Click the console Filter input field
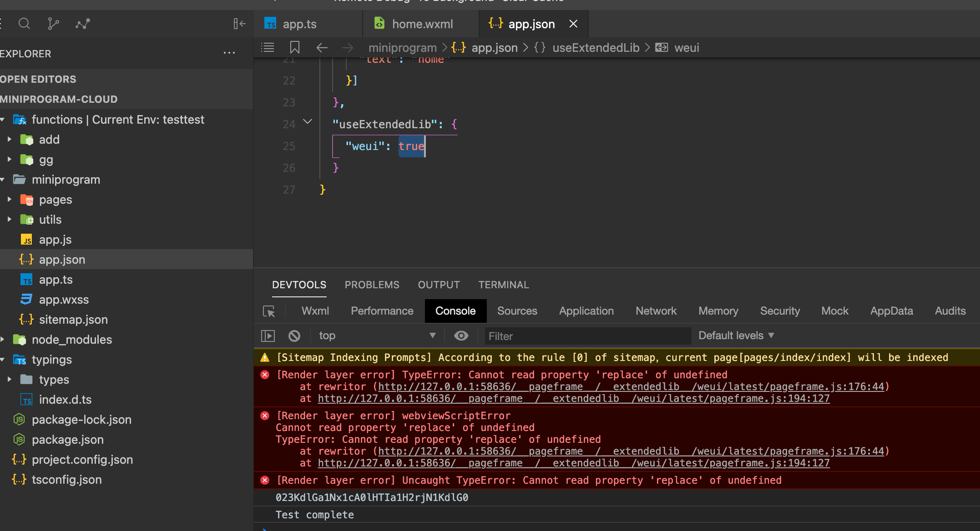Viewport: 980px width, 531px height. pos(587,336)
